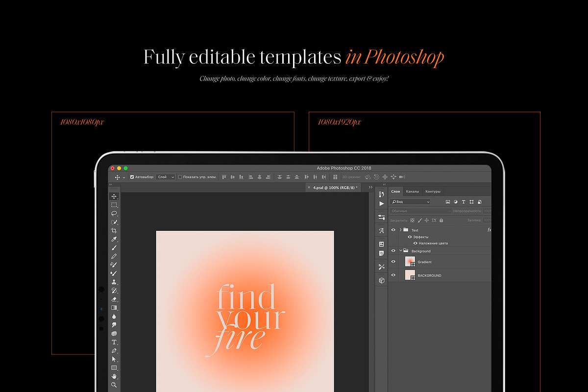
Task: Select the Hand tool
Action: [x=114, y=376]
